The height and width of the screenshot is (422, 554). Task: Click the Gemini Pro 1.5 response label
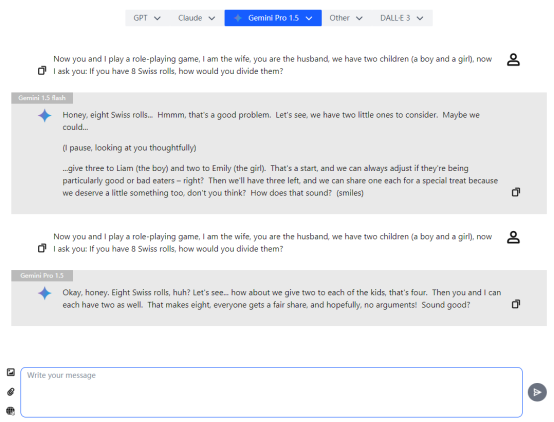(42, 276)
